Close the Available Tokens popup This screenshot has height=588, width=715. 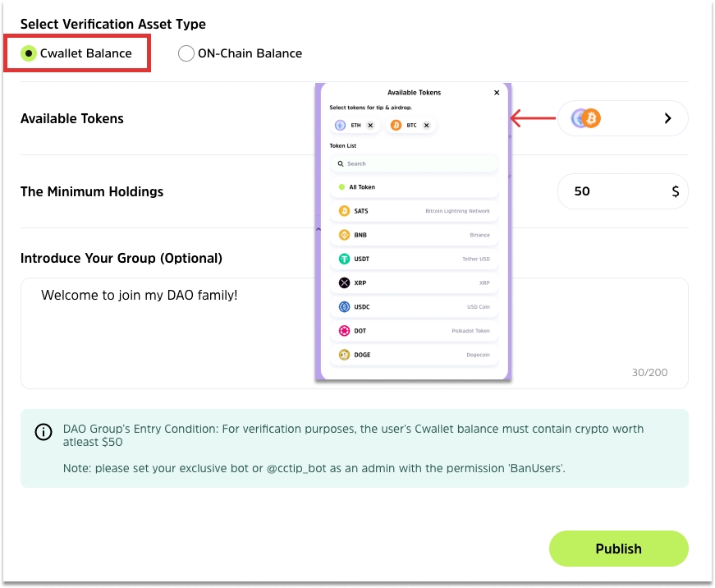coord(497,93)
